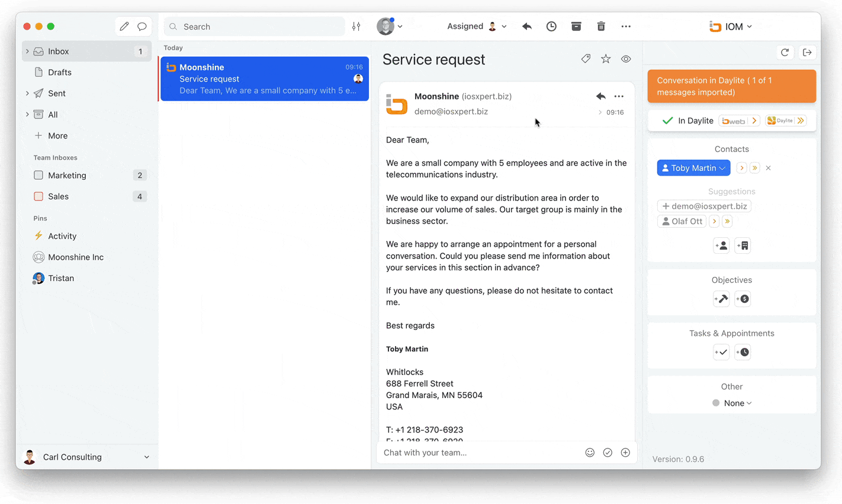Toggle the eye watch icon on conversation
This screenshot has width=842, height=504.
point(626,59)
